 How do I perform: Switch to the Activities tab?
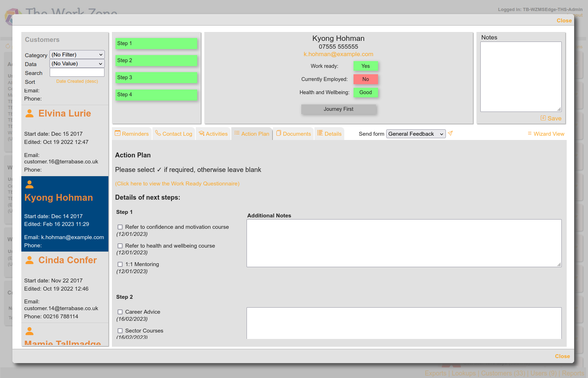coord(213,134)
